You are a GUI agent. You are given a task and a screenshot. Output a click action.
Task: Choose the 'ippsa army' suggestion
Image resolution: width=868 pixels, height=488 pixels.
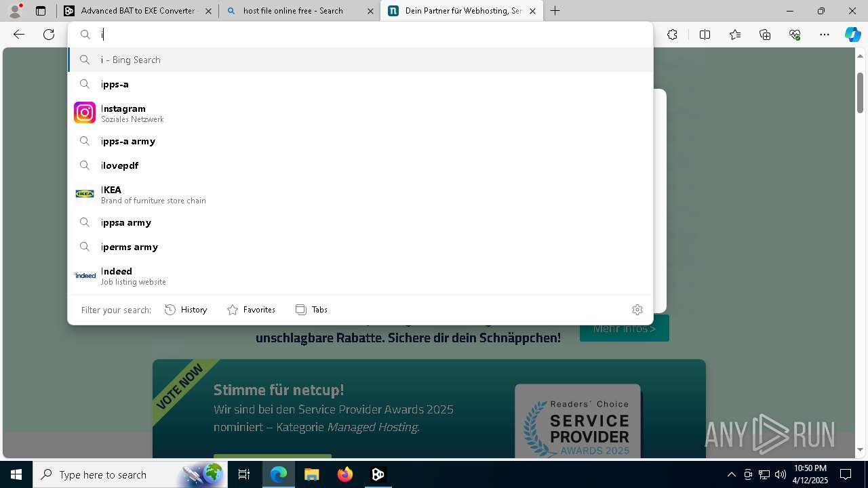(x=360, y=222)
